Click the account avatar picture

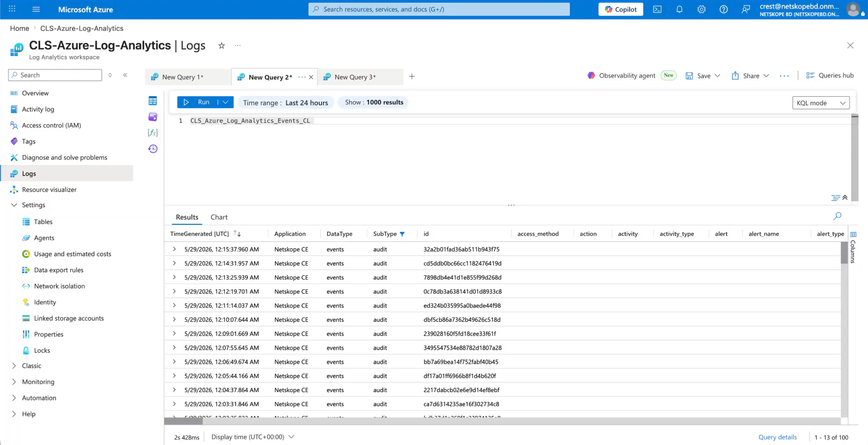853,9
